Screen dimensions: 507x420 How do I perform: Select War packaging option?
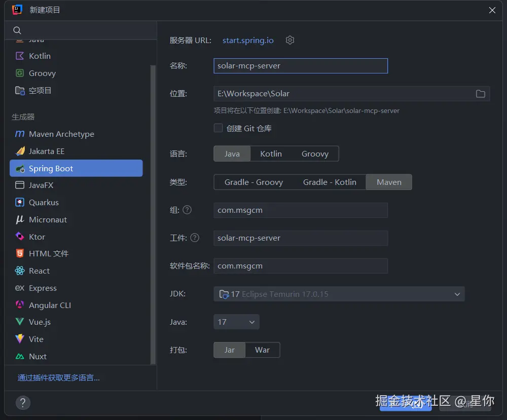tap(262, 350)
